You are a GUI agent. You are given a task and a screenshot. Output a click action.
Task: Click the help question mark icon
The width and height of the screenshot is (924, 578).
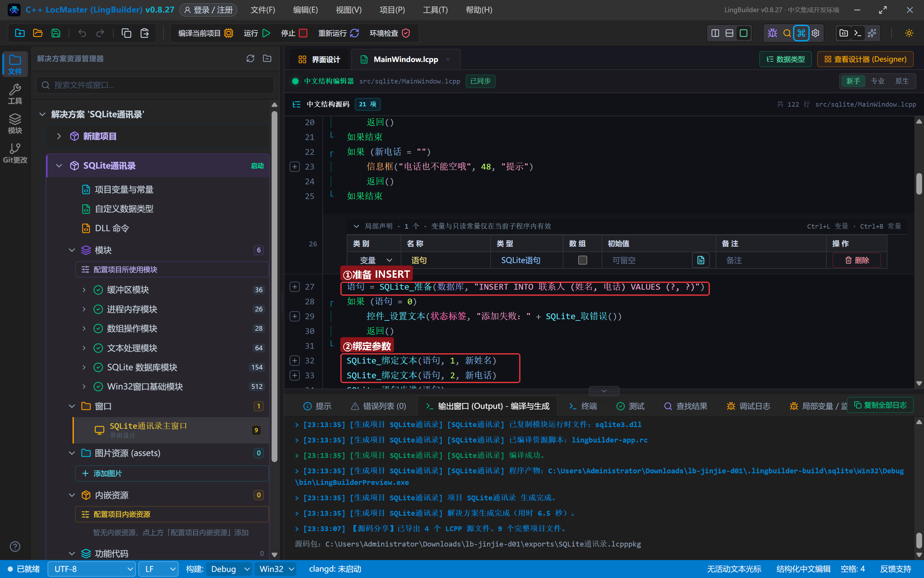tap(15, 546)
